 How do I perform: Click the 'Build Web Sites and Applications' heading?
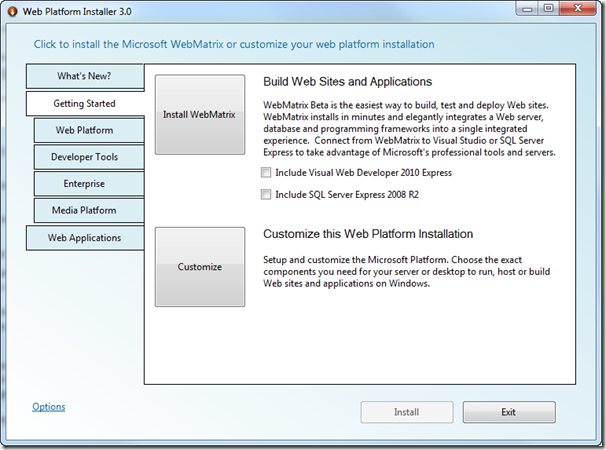347,82
